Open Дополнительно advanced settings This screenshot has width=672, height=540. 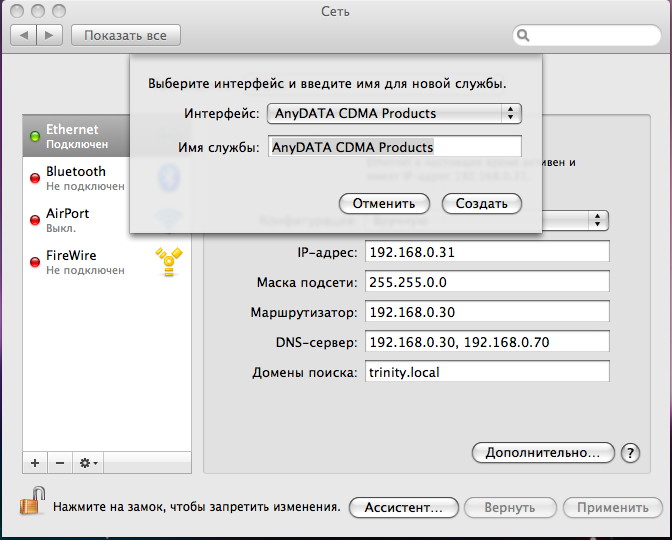click(x=542, y=453)
